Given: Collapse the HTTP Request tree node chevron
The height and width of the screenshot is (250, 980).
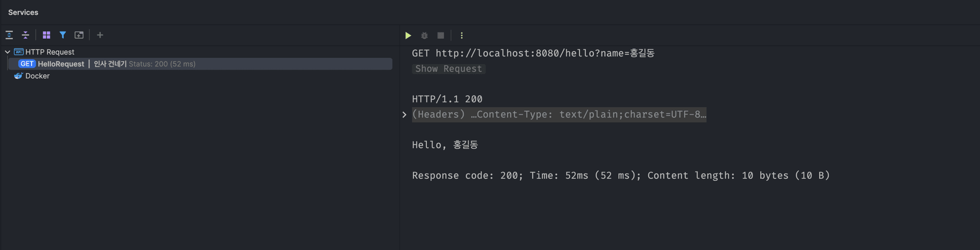Looking at the screenshot, I should point(8,52).
